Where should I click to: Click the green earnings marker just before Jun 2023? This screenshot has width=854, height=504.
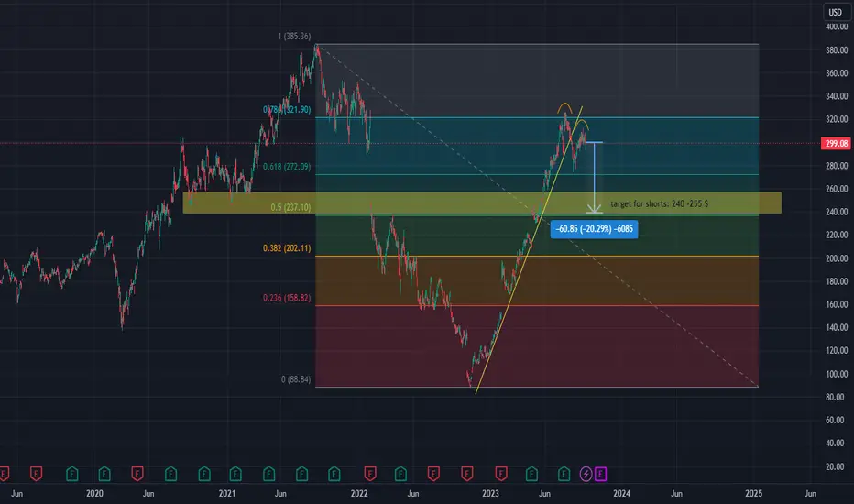click(531, 474)
